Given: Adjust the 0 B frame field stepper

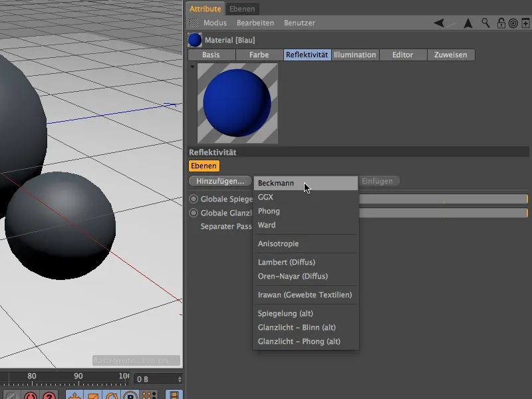Looking at the screenshot, I should 180,379.
